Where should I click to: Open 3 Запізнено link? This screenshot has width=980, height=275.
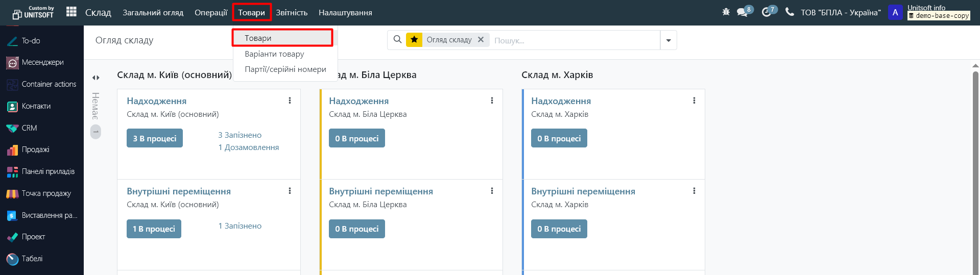(x=240, y=135)
